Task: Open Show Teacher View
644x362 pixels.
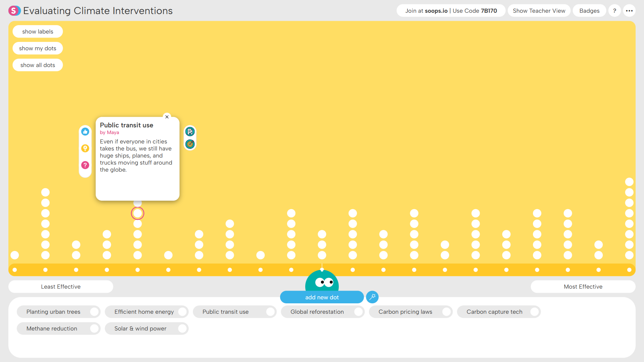Action: (x=539, y=11)
